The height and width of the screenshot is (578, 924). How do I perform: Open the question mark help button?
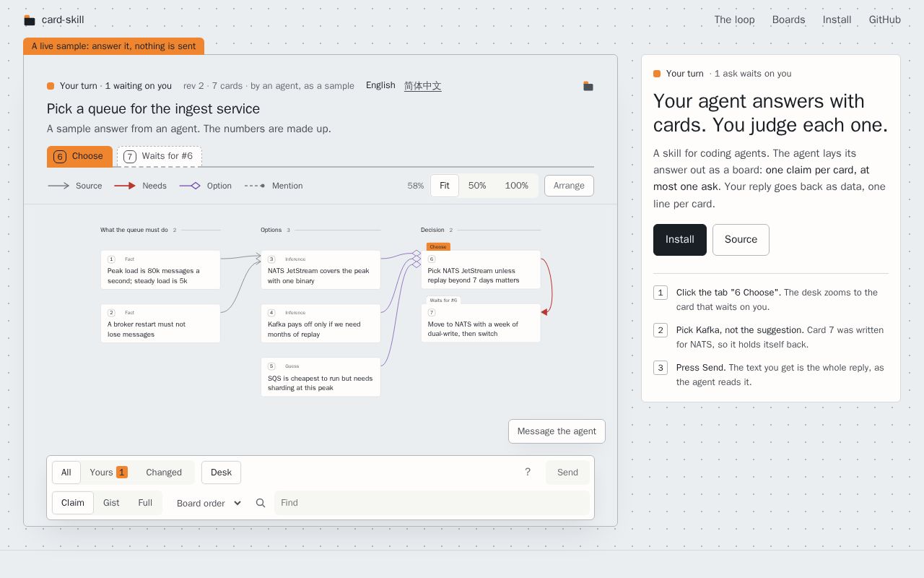pos(528,473)
